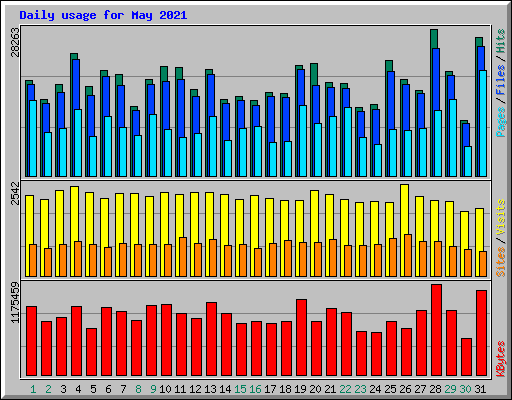Select the red KBytes bar for May 5
This screenshot has height=400, width=512.
(91, 352)
